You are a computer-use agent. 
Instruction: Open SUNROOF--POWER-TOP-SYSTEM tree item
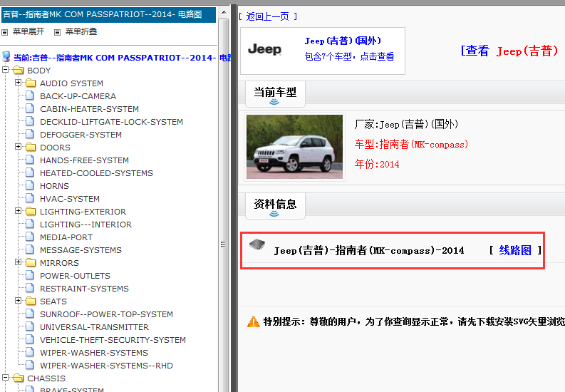click(106, 314)
